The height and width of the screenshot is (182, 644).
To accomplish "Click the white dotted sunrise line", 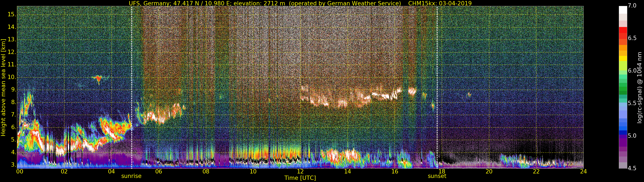I will point(132,87).
